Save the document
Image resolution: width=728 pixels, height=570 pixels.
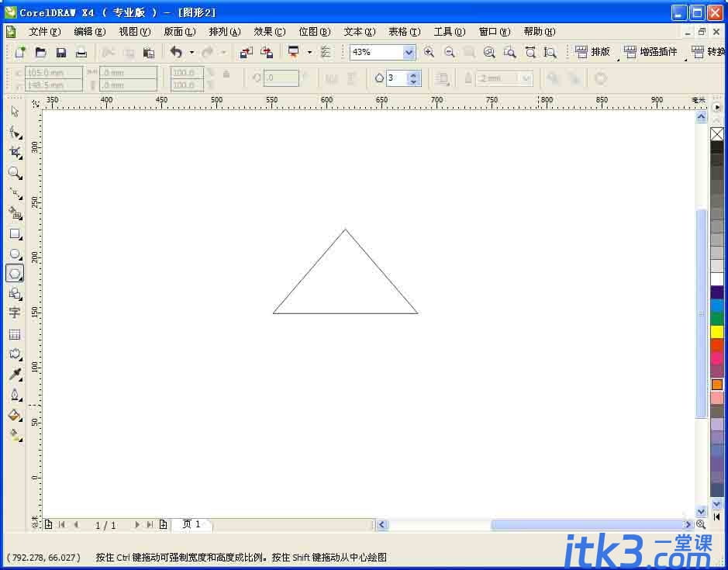(x=60, y=52)
